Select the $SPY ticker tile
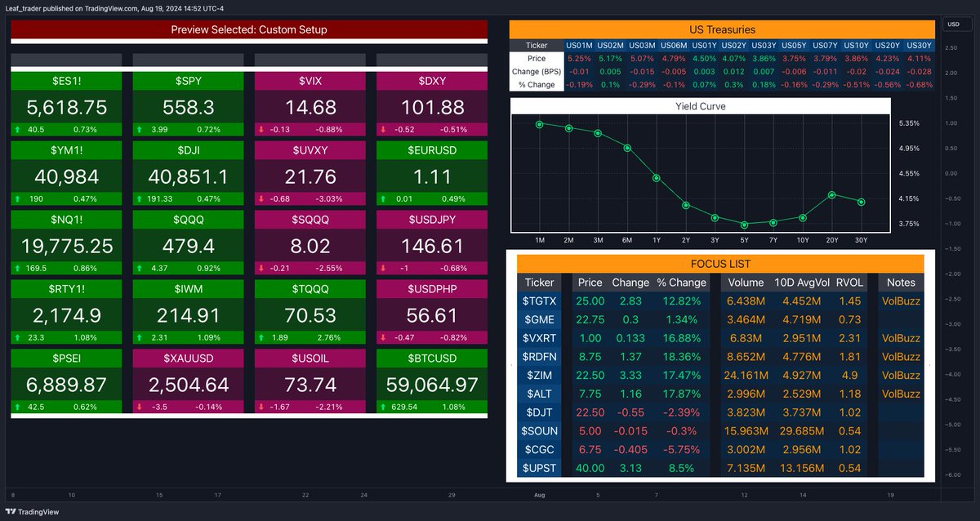980x521 pixels. tap(188, 81)
